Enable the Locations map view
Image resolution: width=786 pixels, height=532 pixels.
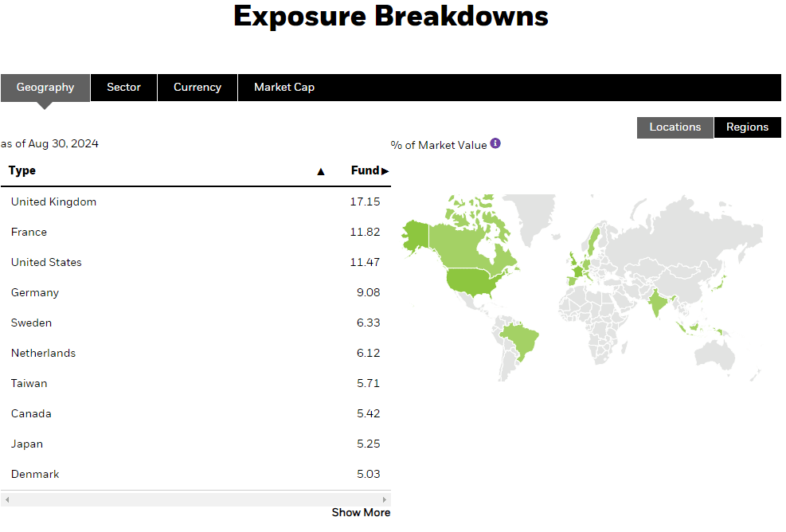pyautogui.click(x=675, y=127)
